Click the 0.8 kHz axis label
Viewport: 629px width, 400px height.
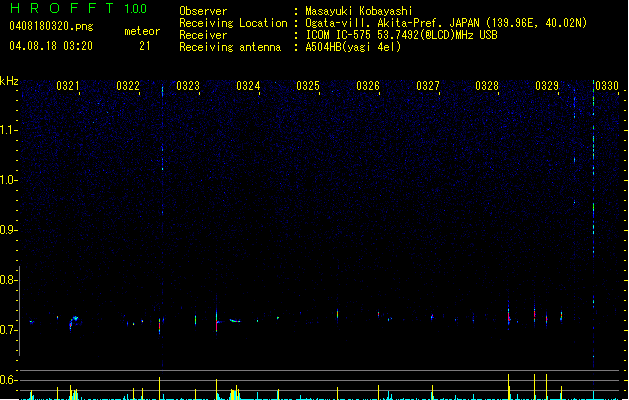click(8, 280)
